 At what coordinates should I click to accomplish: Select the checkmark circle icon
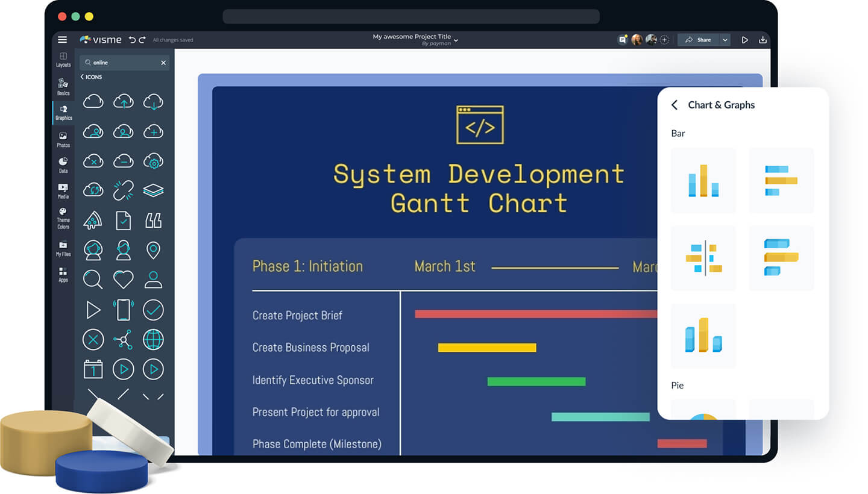pos(153,310)
